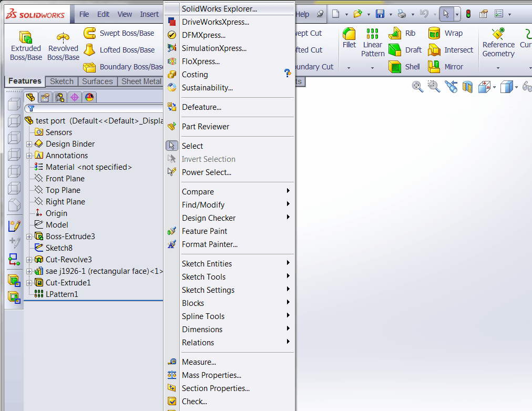This screenshot has width=532, height=411.
Task: Click the Zoom to Area icon
Action: point(434,87)
